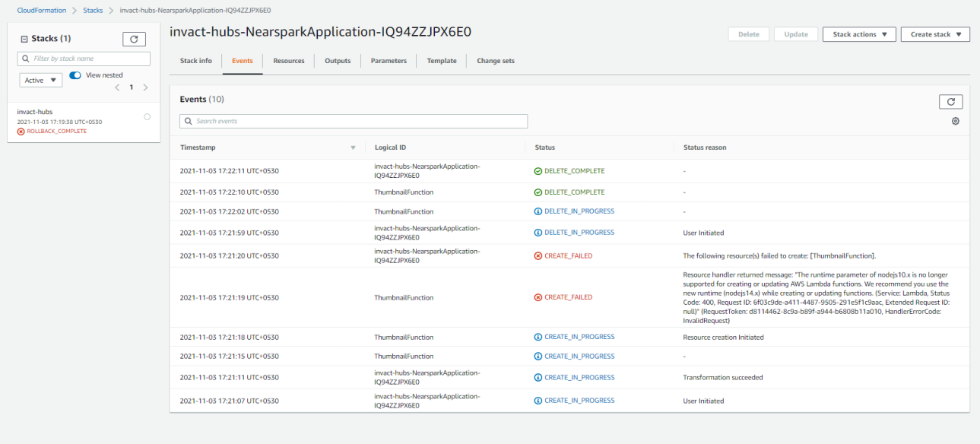Click the stack title heading

321,32
